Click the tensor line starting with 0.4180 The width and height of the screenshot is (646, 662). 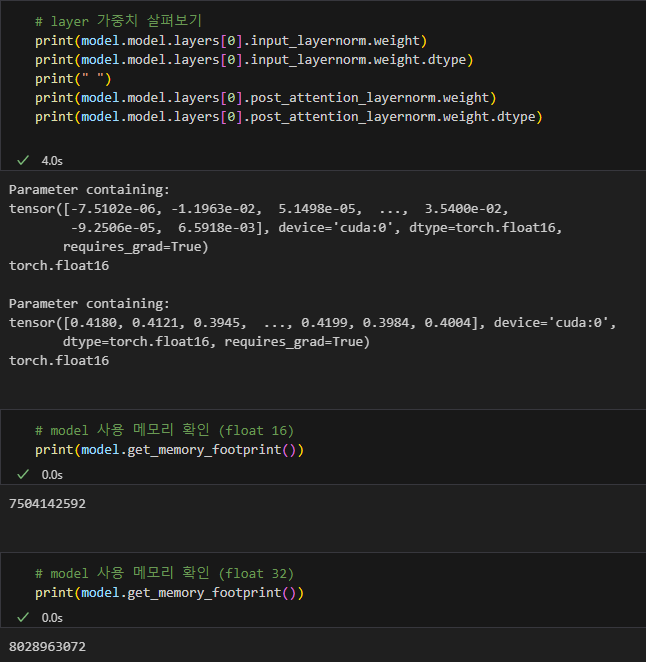coord(313,323)
